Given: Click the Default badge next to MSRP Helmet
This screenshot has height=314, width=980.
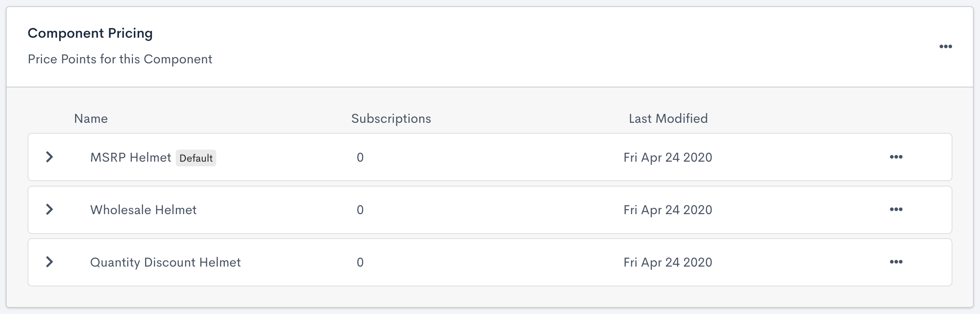Looking at the screenshot, I should (196, 158).
